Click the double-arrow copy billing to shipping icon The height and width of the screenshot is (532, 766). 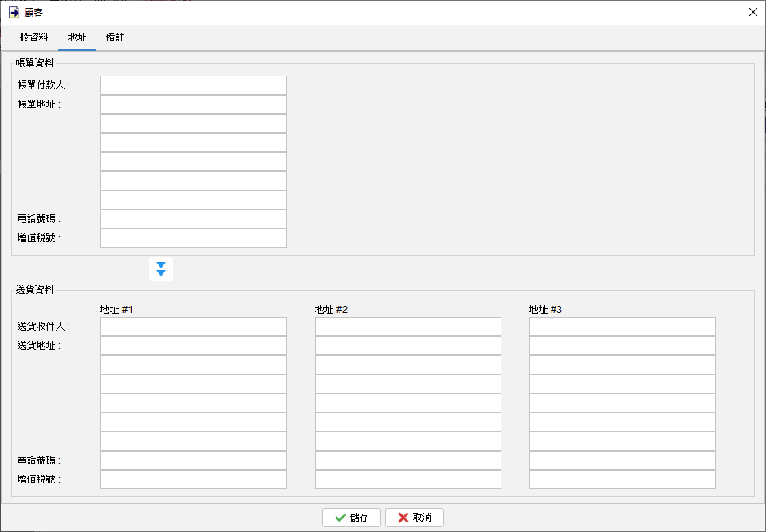[161, 269]
